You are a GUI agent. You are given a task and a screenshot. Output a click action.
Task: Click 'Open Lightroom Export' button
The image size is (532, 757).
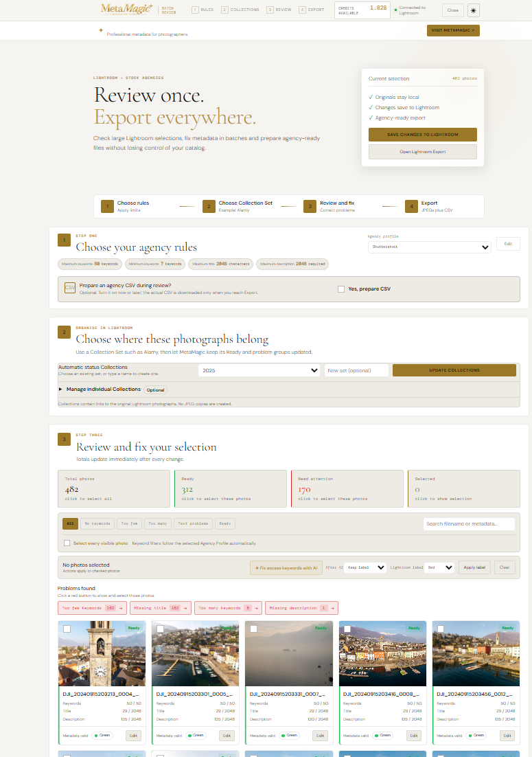coord(423,152)
